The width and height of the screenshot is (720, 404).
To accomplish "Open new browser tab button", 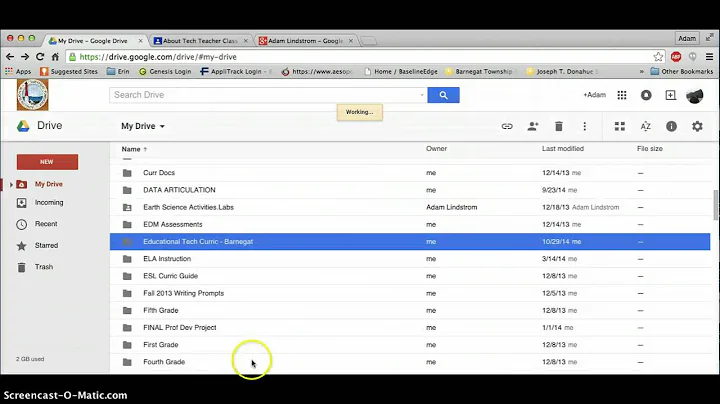I will (x=368, y=41).
